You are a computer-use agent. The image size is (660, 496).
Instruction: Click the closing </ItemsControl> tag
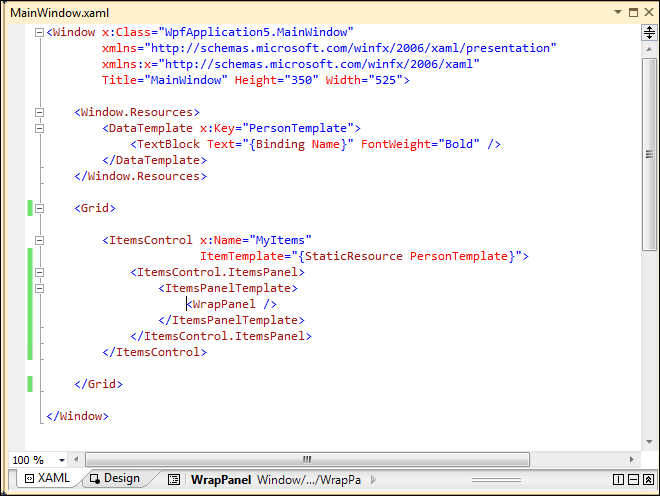coord(154,352)
